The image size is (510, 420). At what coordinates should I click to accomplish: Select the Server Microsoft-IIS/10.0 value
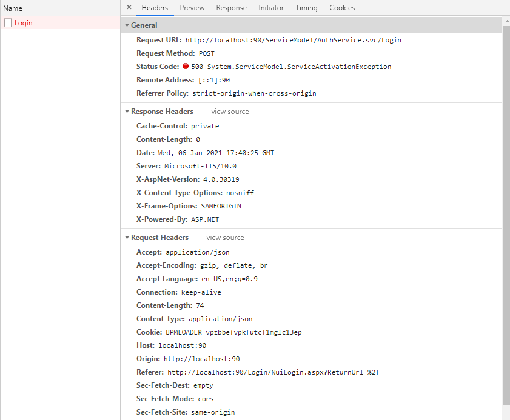point(200,167)
